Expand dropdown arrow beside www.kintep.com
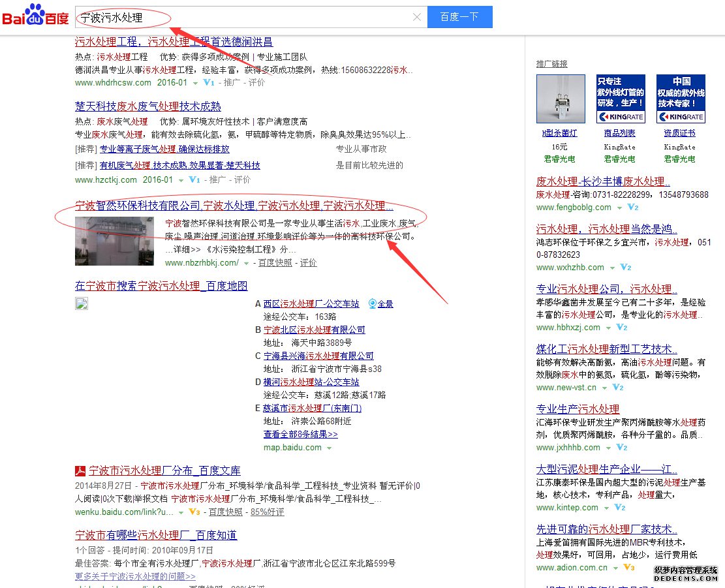725x588 pixels. (606, 508)
